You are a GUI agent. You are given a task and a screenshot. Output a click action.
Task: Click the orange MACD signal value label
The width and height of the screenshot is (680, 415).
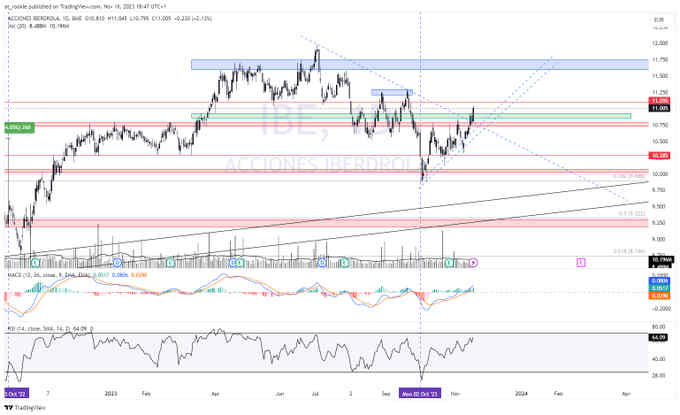point(659,296)
